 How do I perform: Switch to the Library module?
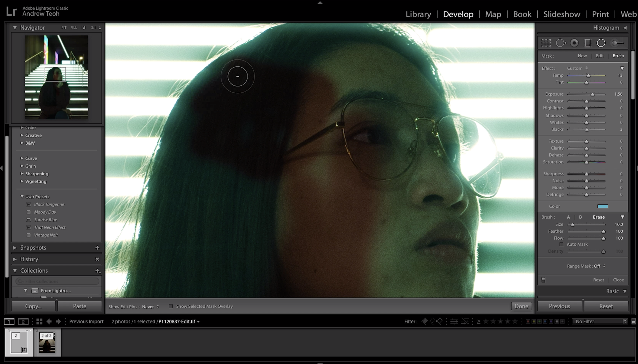coord(418,14)
